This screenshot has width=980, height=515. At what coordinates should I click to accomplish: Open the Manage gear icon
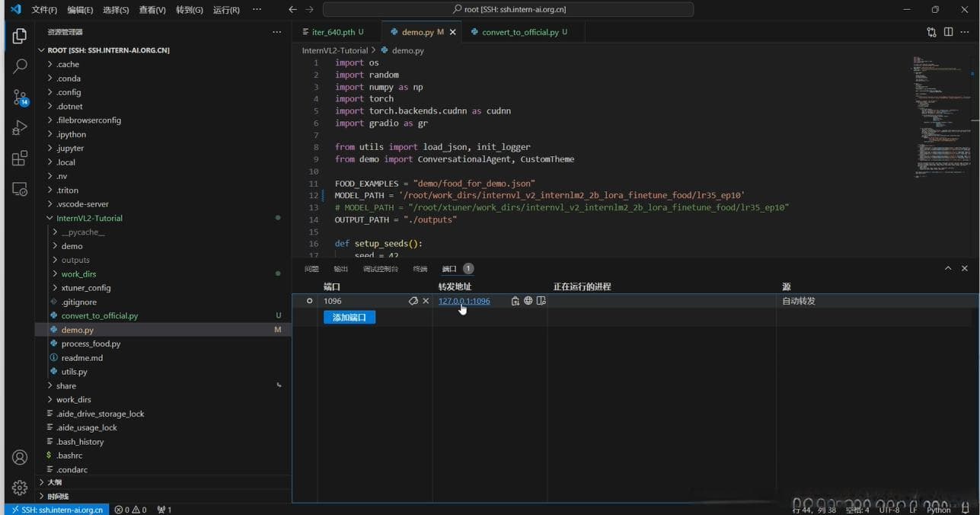(20, 488)
